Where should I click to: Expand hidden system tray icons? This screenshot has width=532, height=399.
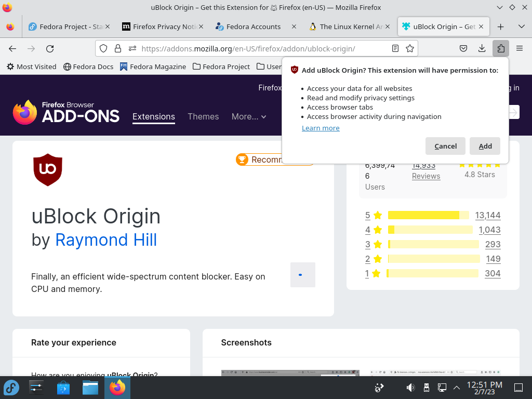[x=457, y=388]
